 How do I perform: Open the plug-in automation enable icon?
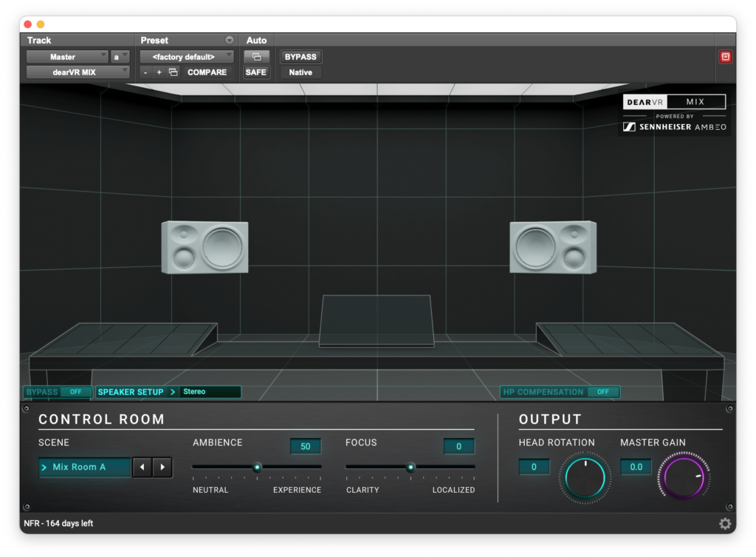click(x=256, y=57)
